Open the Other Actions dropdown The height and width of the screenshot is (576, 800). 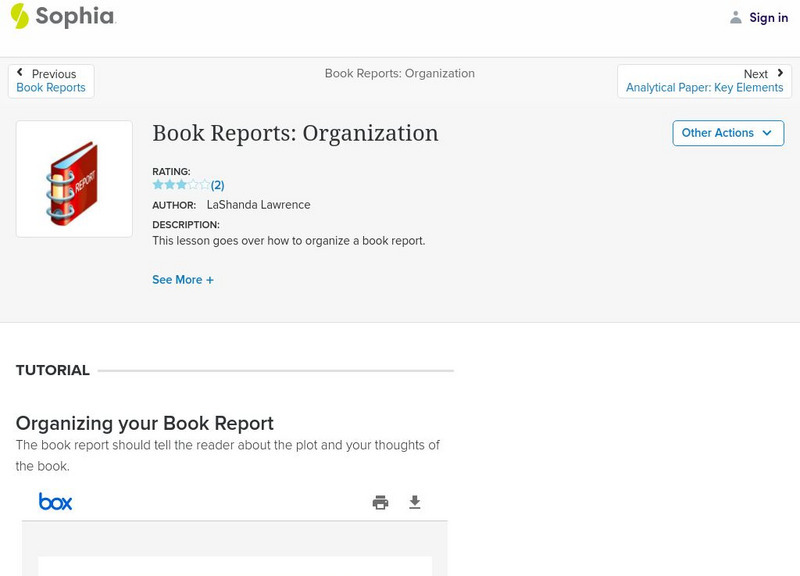[727, 133]
